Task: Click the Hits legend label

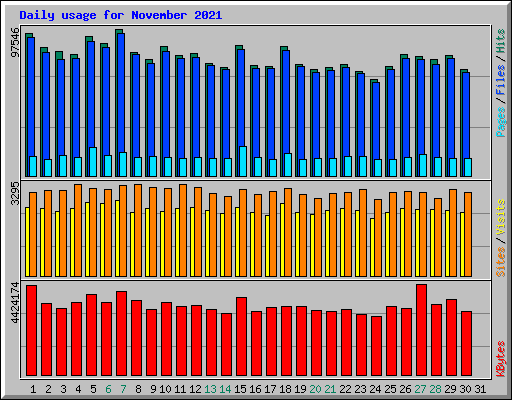Action: (x=501, y=41)
